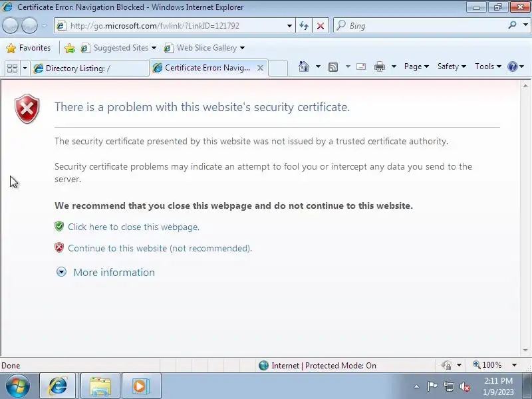The image size is (532, 399).
Task: Switch to Directory Listing tab
Action: [x=90, y=68]
